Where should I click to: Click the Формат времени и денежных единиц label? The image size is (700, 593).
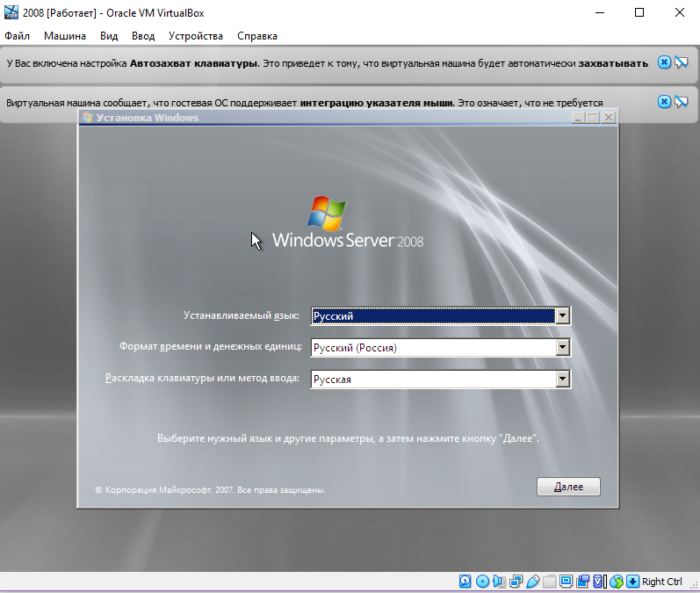pos(210,346)
